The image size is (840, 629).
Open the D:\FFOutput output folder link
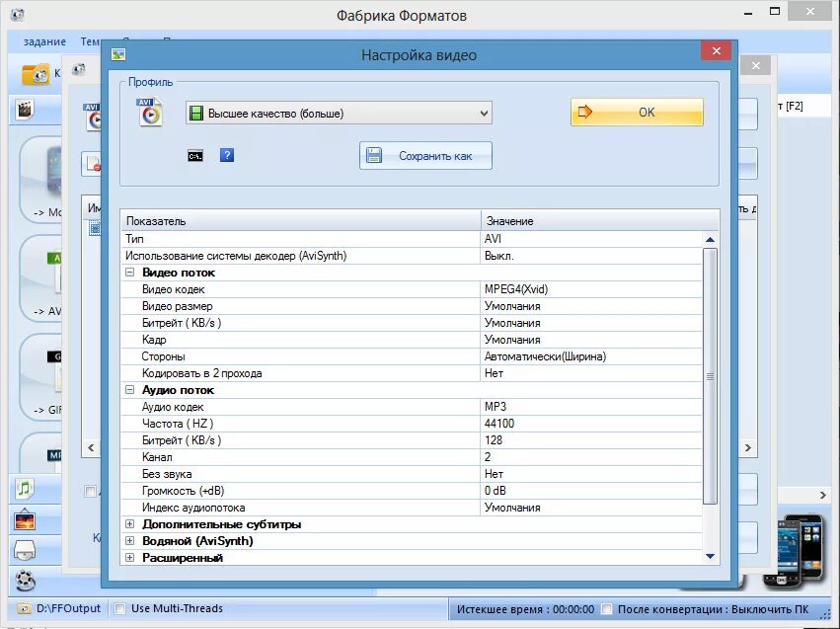[x=68, y=608]
